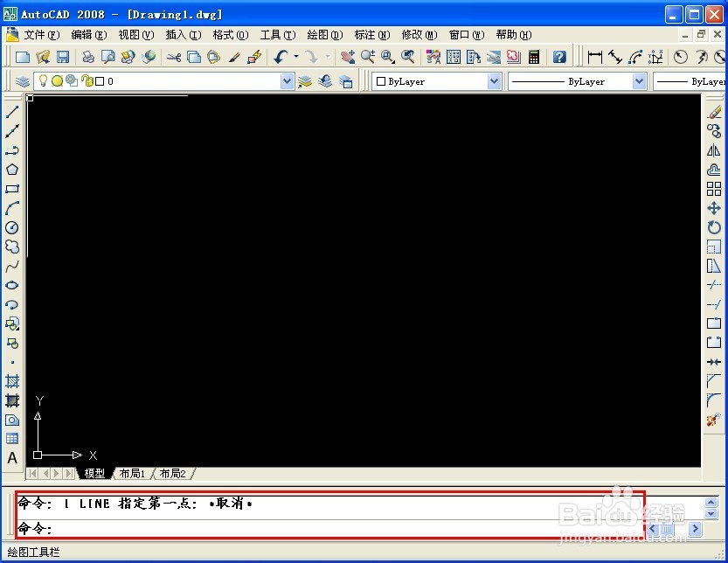The image size is (728, 563).
Task: Select the Hatch tool
Action: click(x=12, y=381)
